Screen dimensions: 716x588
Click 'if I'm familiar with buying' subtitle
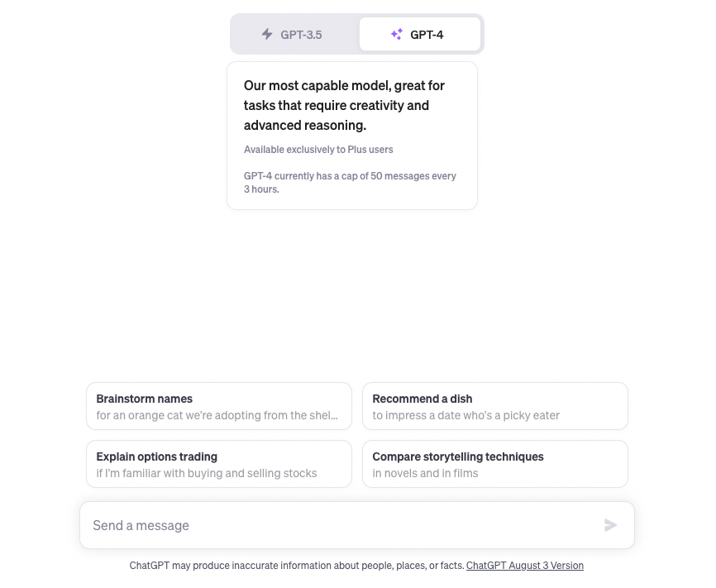click(206, 473)
